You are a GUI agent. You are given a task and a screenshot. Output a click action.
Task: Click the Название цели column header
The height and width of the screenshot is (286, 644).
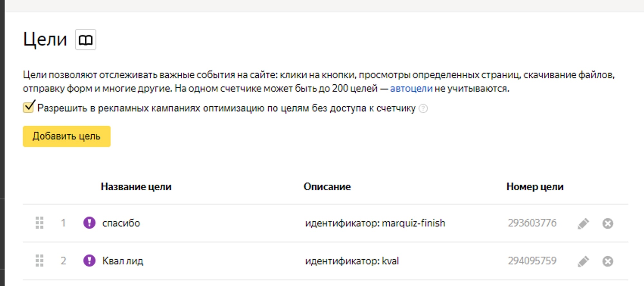136,186
